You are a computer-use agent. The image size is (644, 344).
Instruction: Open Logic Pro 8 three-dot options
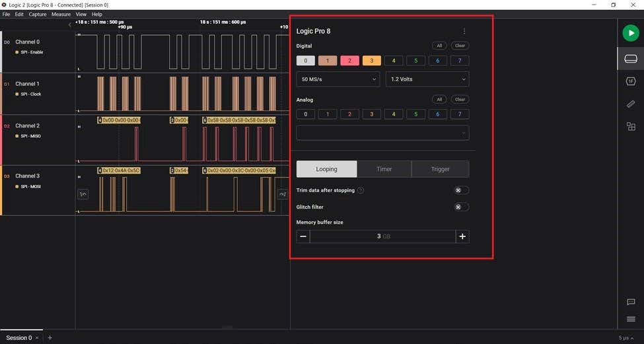[x=464, y=31]
